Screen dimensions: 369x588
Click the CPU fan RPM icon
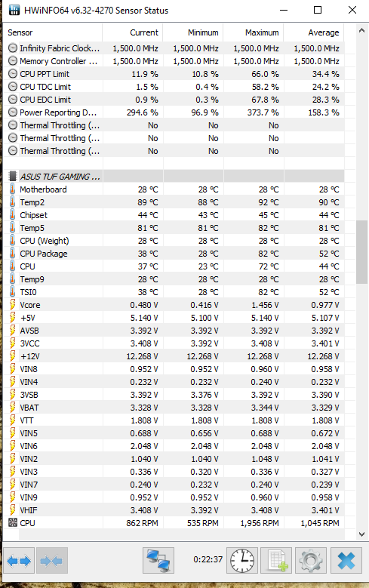pyautogui.click(x=13, y=522)
